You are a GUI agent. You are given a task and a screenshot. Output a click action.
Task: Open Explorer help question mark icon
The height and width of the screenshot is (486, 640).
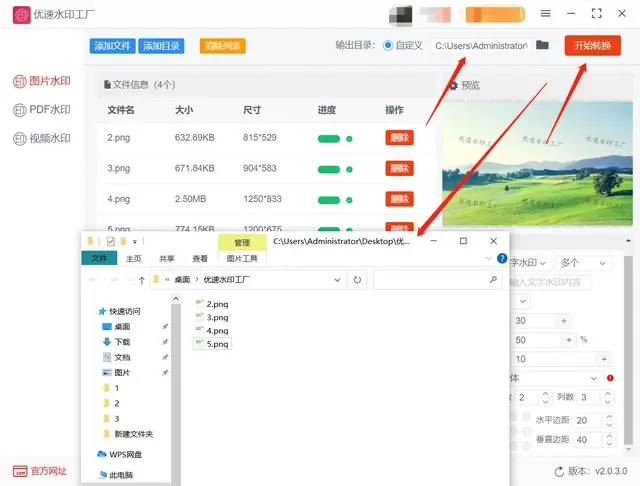click(502, 258)
